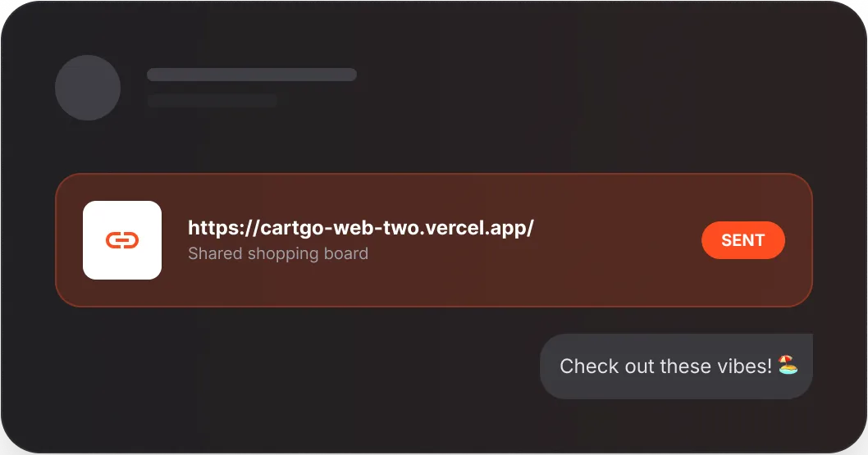Open the cartgo-web-two.vercel.app link
868x455 pixels.
coord(360,228)
